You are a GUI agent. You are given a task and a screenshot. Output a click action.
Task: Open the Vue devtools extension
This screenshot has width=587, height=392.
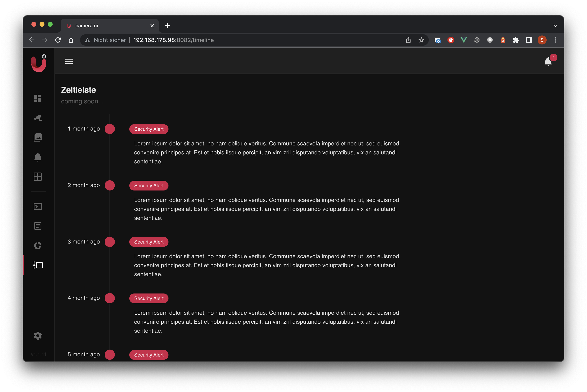pyautogui.click(x=464, y=40)
